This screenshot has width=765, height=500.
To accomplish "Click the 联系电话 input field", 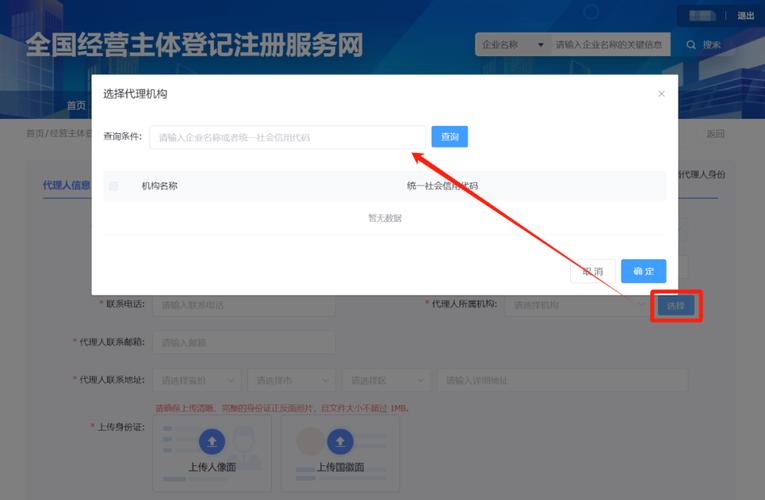I will tap(244, 305).
